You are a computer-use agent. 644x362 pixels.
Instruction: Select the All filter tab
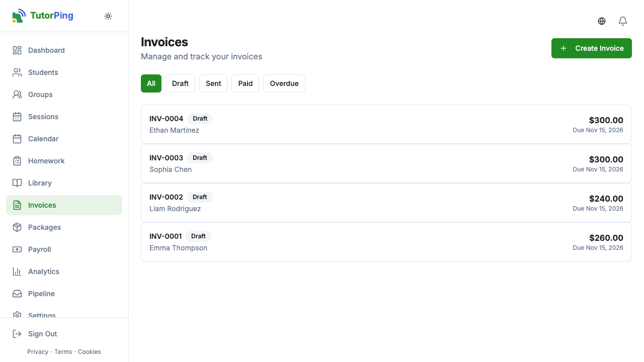[151, 83]
